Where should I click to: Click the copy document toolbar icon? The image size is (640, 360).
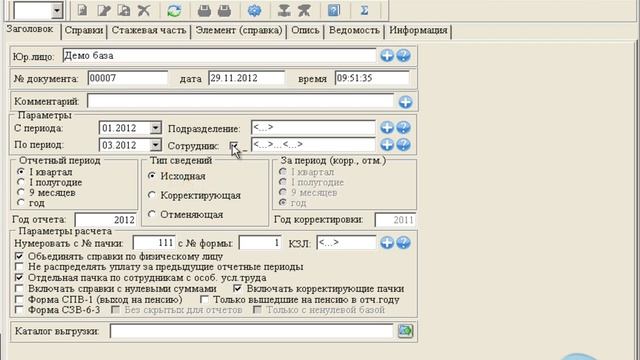[x=124, y=10]
